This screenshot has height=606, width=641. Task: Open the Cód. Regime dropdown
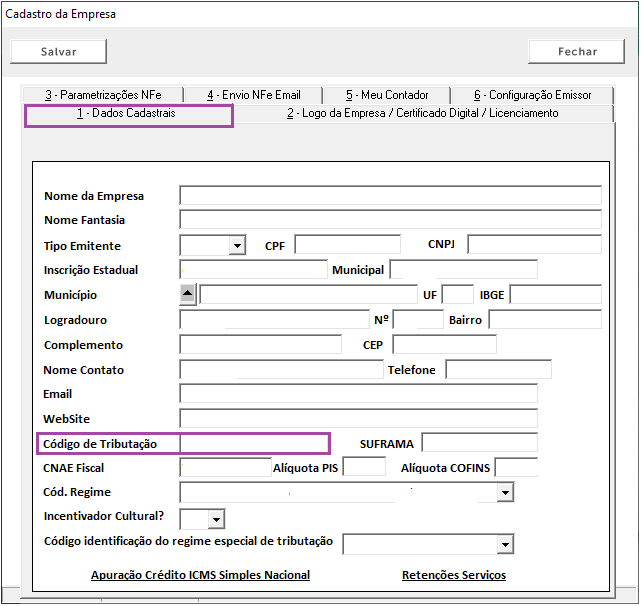tap(505, 493)
